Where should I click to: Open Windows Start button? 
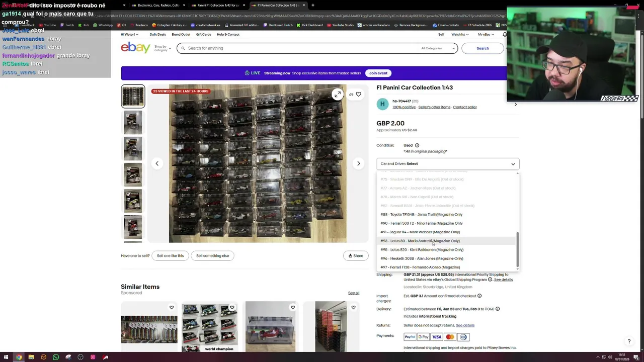click(x=6, y=357)
